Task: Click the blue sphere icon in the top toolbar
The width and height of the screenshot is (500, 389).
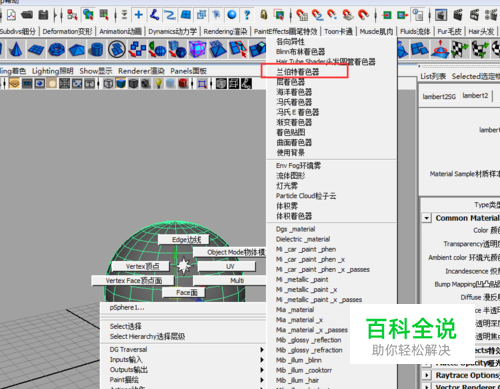Action: [x=232, y=15]
